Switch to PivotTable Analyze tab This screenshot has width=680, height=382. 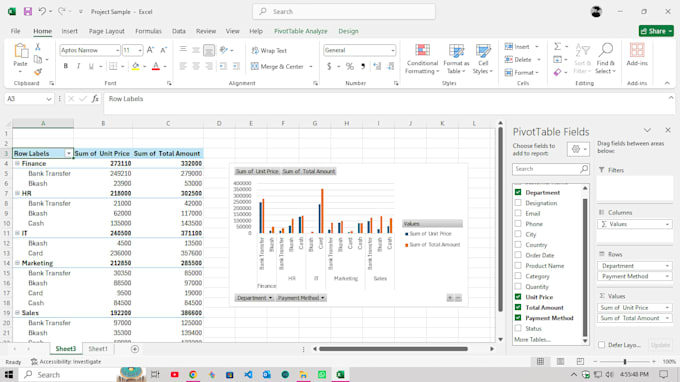point(301,31)
